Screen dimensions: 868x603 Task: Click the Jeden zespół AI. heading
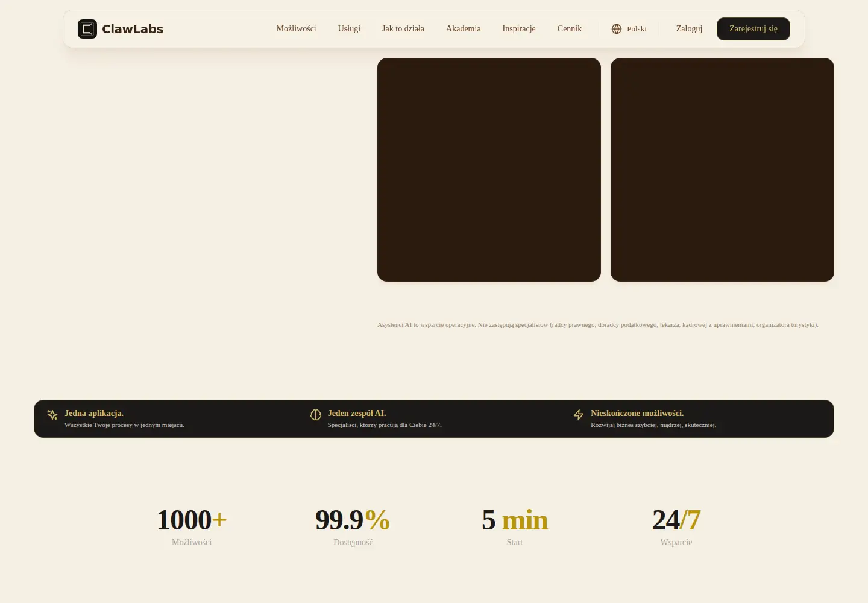tap(357, 414)
